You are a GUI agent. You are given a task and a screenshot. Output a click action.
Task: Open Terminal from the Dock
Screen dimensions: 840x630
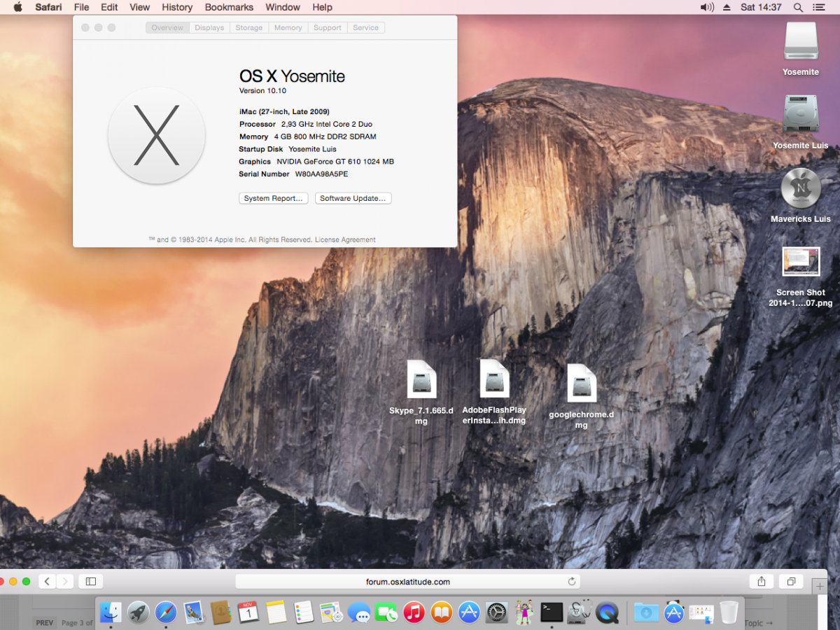552,612
